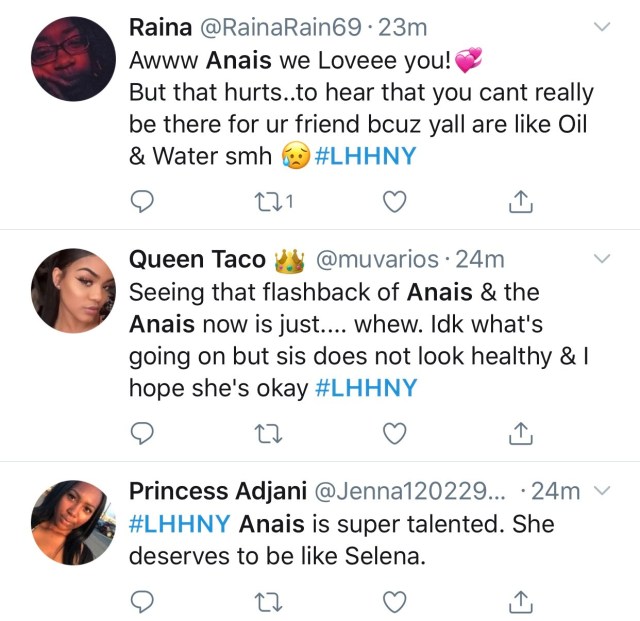Retweet Queen Taco's tweet
640x621 pixels.
point(266,432)
